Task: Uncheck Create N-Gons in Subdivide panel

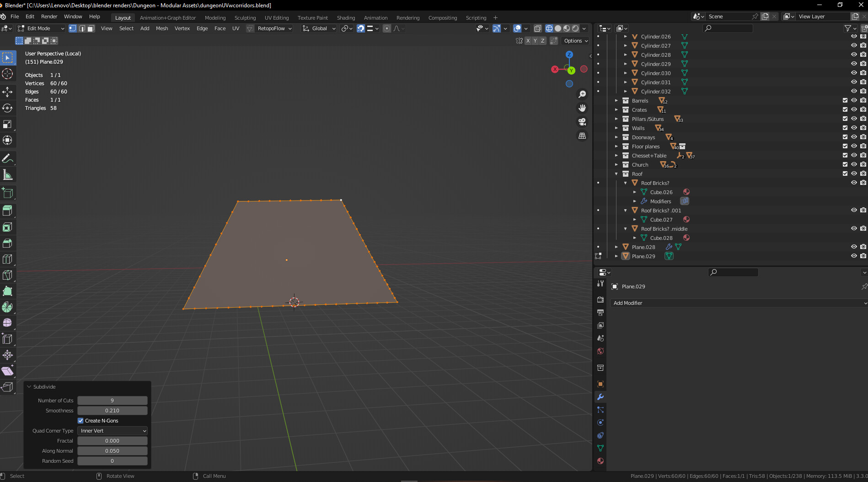Action: click(80, 420)
